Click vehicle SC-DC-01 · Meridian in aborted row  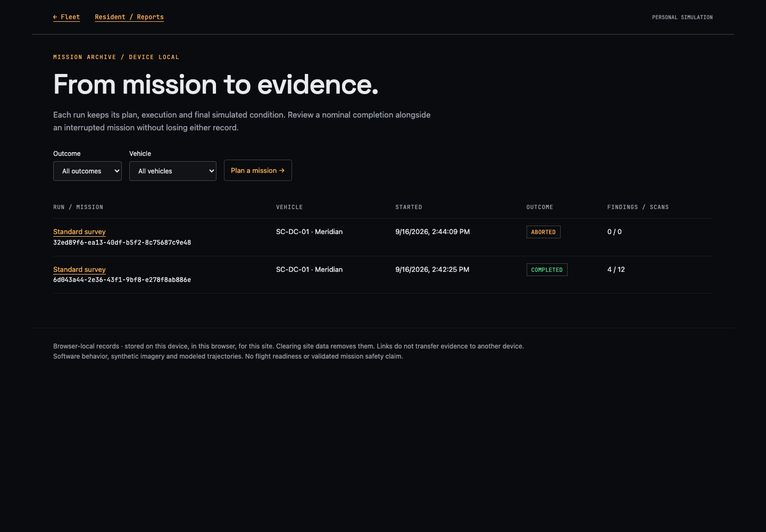(x=309, y=232)
